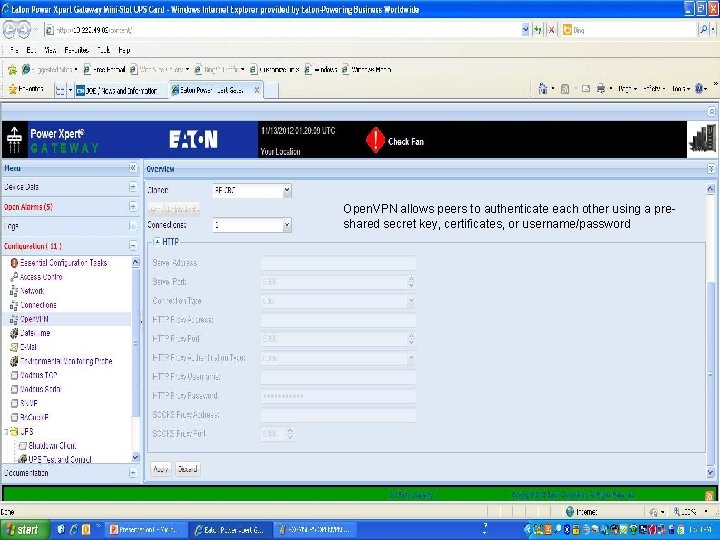The width and height of the screenshot is (720, 540).
Task: Click the Power Xpert Gateway logo icon
Action: [15, 140]
